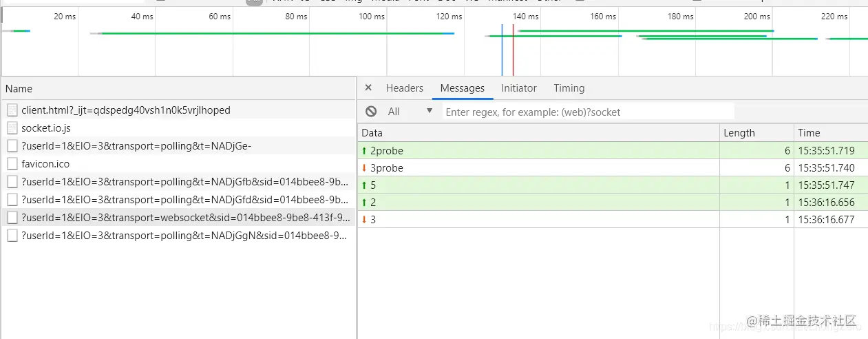Image resolution: width=868 pixels, height=339 pixels.
Task: Sort messages by Length column
Action: pyautogui.click(x=757, y=133)
